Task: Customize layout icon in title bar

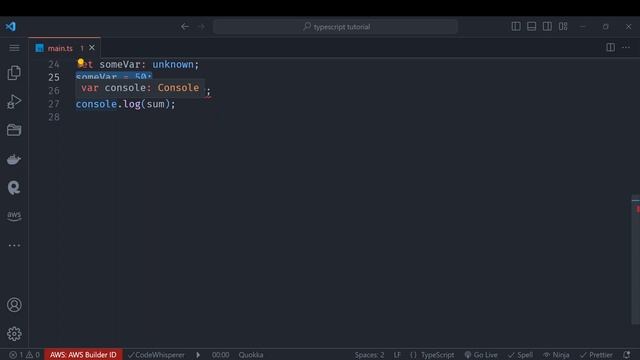Action: (x=563, y=27)
